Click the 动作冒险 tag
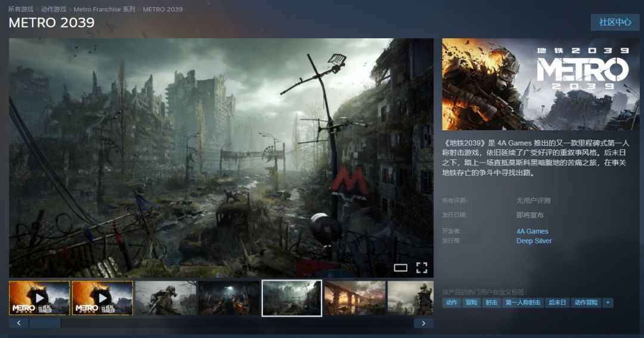Screen dimensions: 644x338 coord(586,303)
